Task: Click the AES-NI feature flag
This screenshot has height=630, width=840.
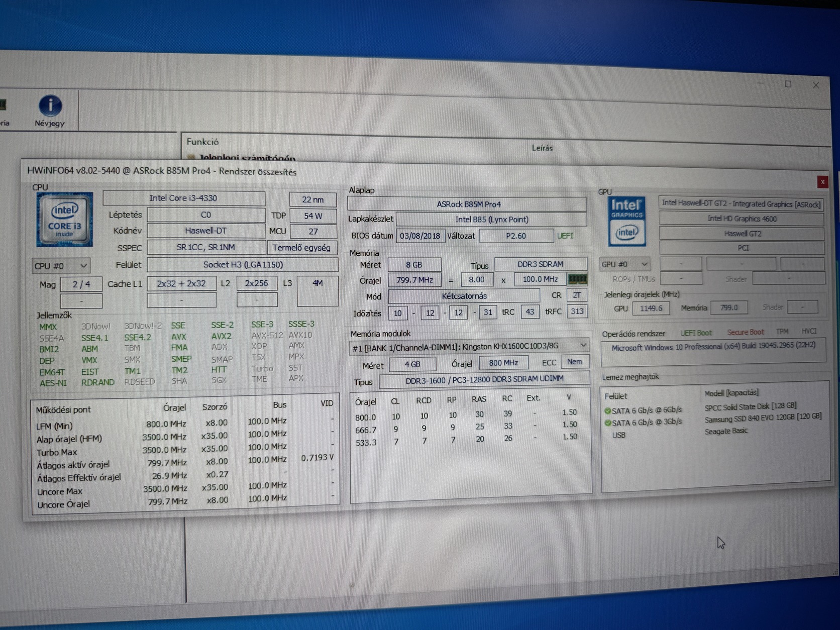Action: tap(53, 383)
